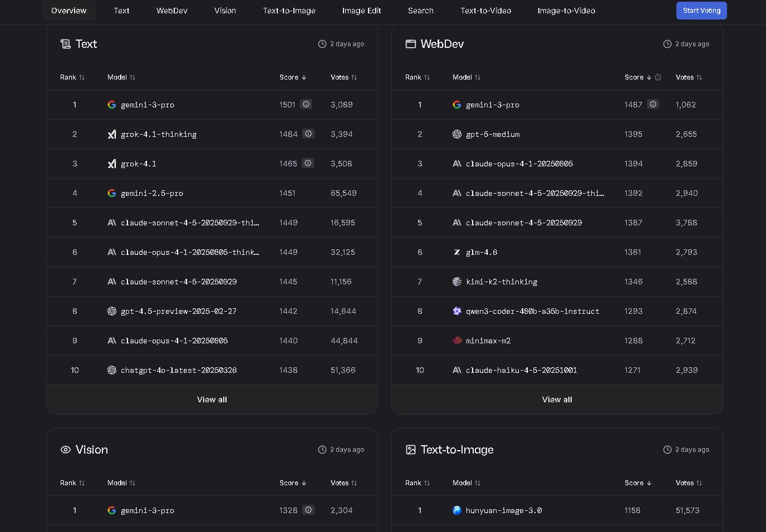
Task: Click the Google logo for gemini-3-pro in WebDev table
Action: [x=457, y=105]
